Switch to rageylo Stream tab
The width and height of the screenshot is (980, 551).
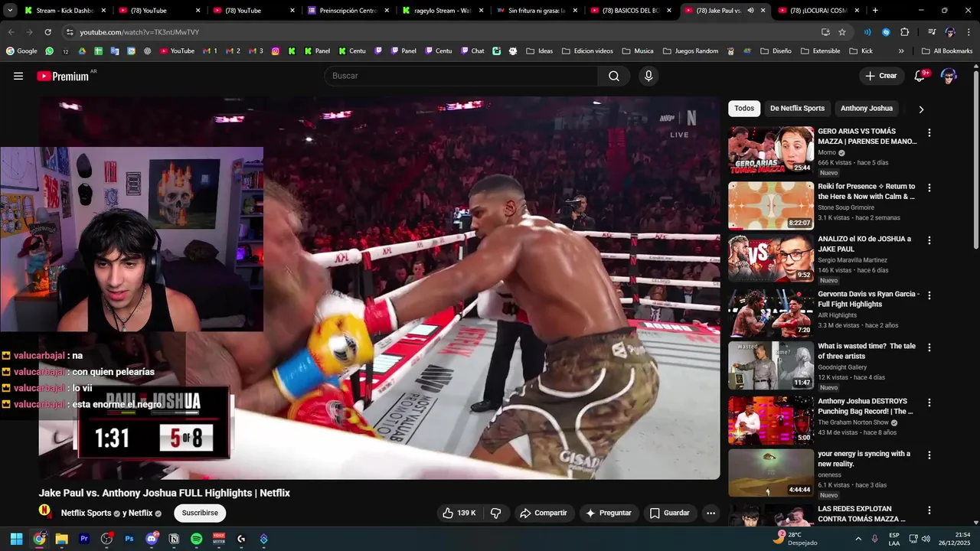(x=442, y=11)
